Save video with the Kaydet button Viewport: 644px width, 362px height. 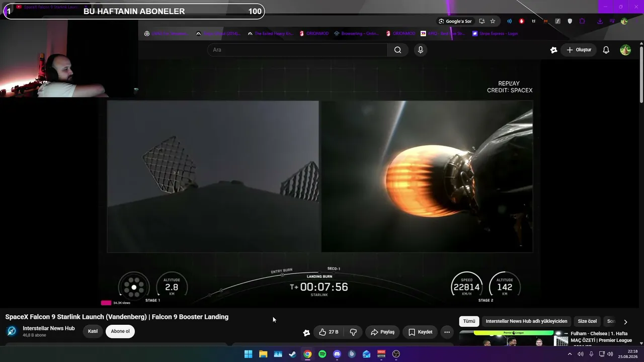pyautogui.click(x=420, y=332)
